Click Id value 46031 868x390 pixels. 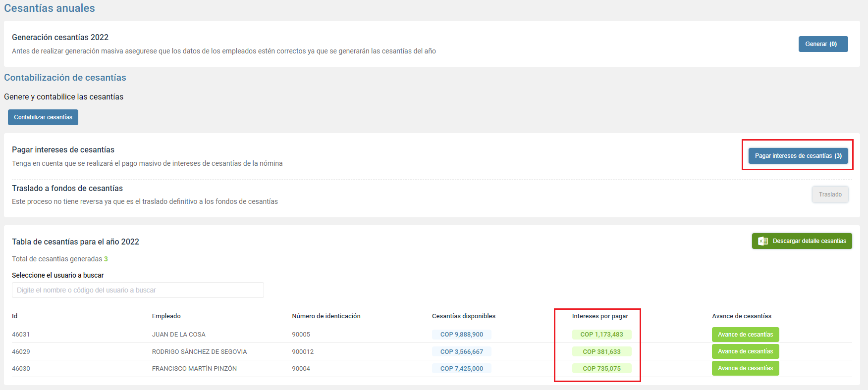coord(21,335)
